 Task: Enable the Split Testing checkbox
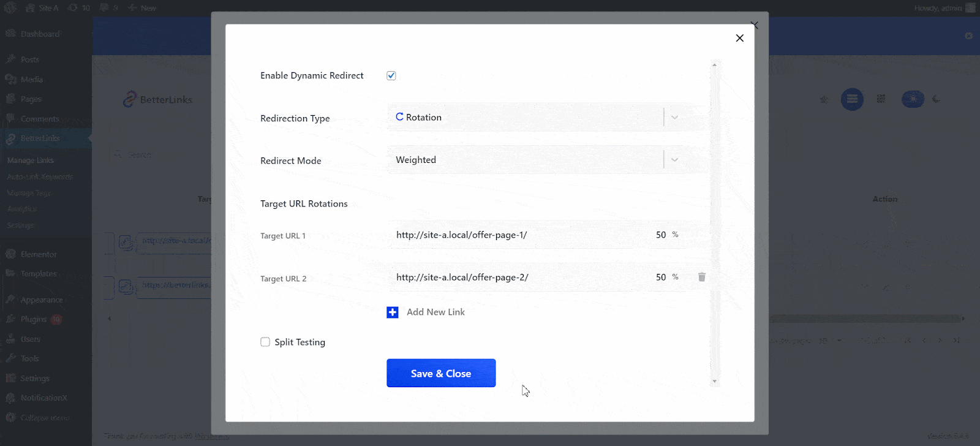[265, 342]
